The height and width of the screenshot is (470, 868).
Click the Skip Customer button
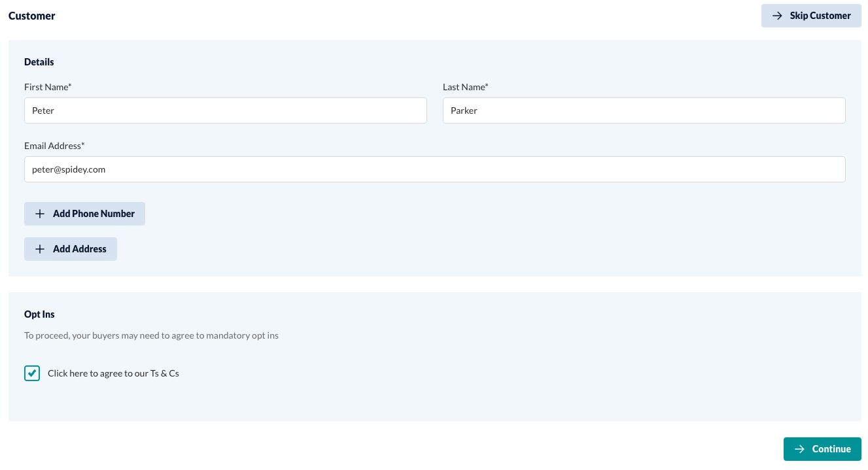[x=811, y=16]
